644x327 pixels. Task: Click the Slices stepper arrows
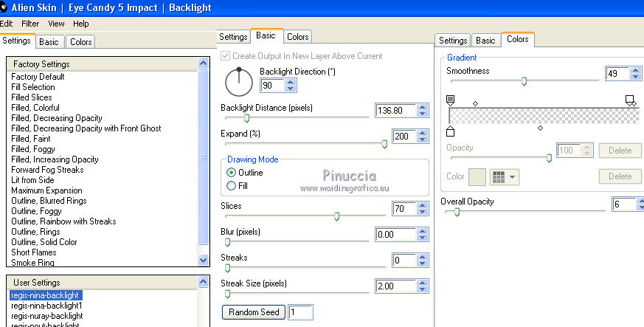[422, 208]
